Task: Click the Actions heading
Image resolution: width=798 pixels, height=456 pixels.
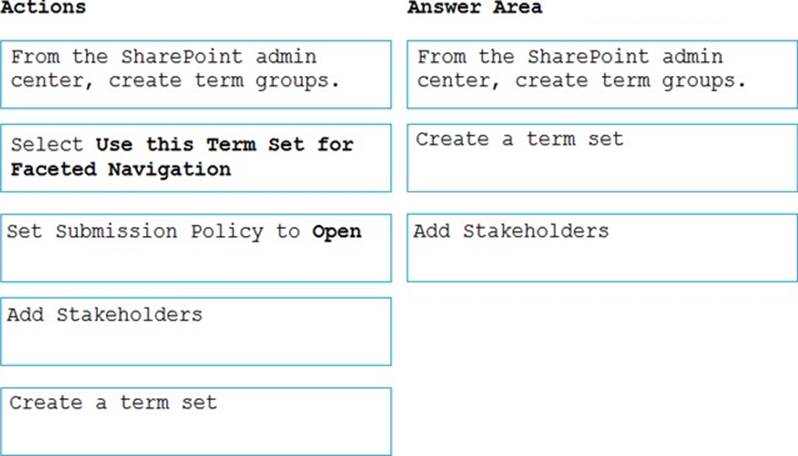Action: tap(43, 8)
